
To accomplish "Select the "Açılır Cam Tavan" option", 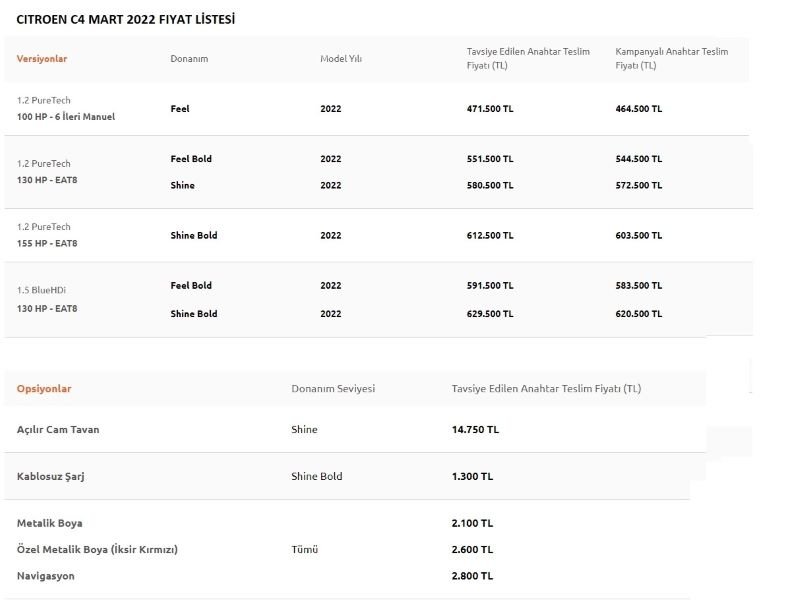I will [58, 429].
